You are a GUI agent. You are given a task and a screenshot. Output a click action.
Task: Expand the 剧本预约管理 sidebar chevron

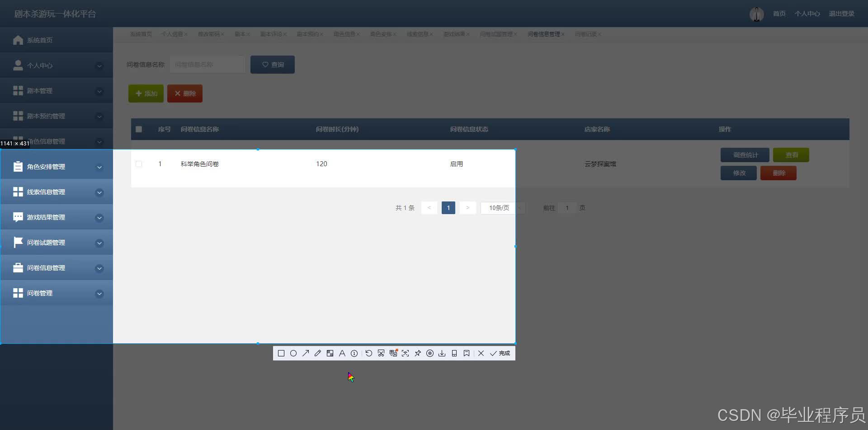pos(99,117)
